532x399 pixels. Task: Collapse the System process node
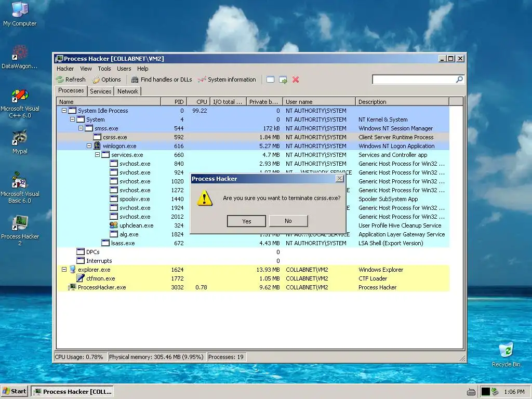(x=72, y=119)
